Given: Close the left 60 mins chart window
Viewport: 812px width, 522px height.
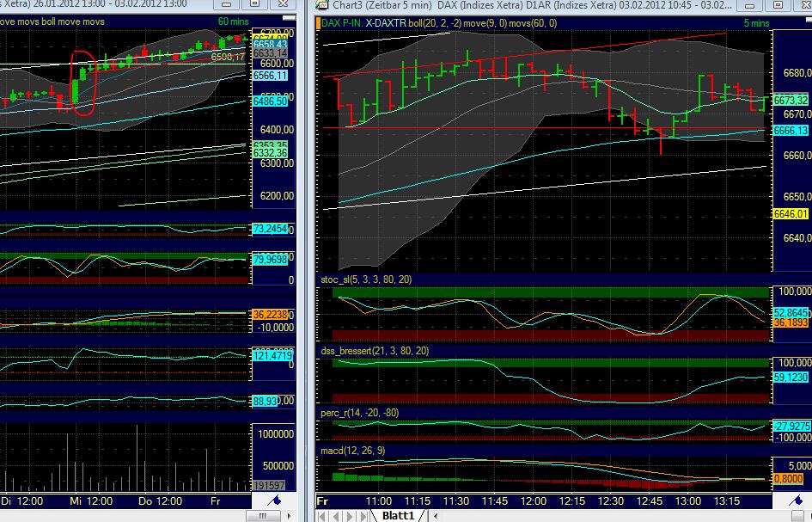Looking at the screenshot, I should click(x=283, y=4).
